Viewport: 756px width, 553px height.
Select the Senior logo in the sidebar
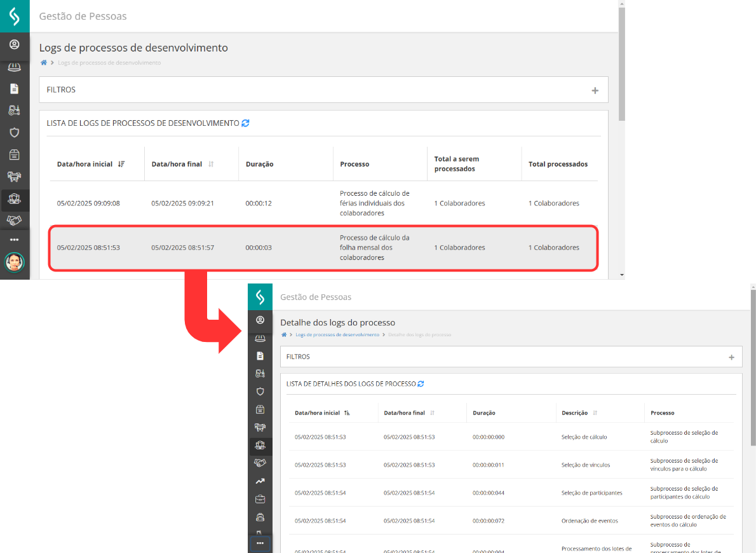(x=14, y=15)
